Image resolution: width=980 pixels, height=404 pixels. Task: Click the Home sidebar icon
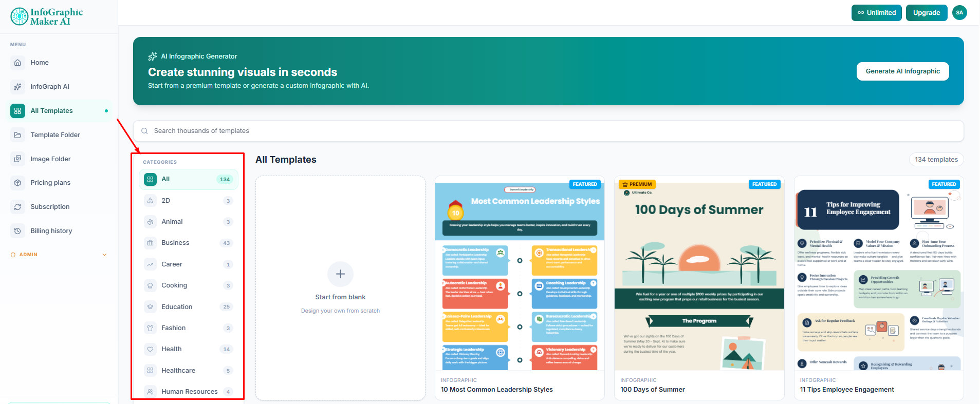click(17, 63)
